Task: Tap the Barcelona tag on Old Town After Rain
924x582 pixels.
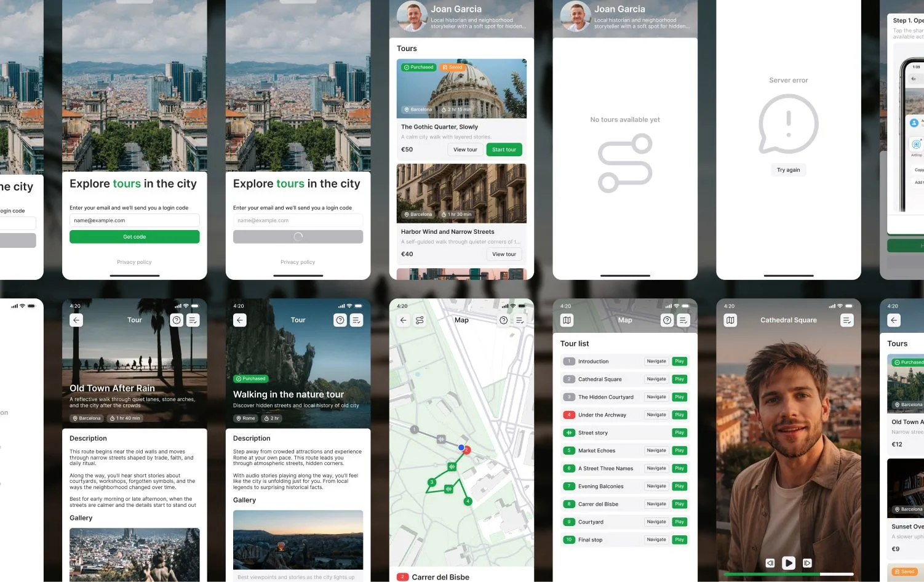Action: (x=87, y=418)
